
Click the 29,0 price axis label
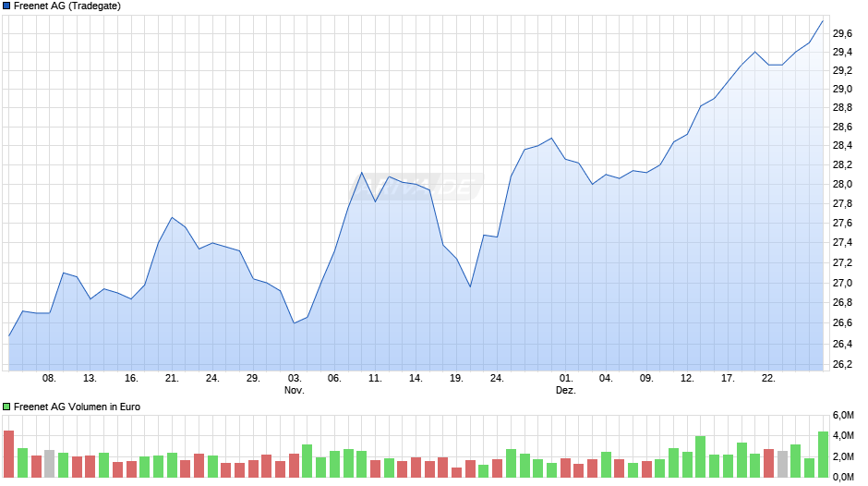point(842,90)
